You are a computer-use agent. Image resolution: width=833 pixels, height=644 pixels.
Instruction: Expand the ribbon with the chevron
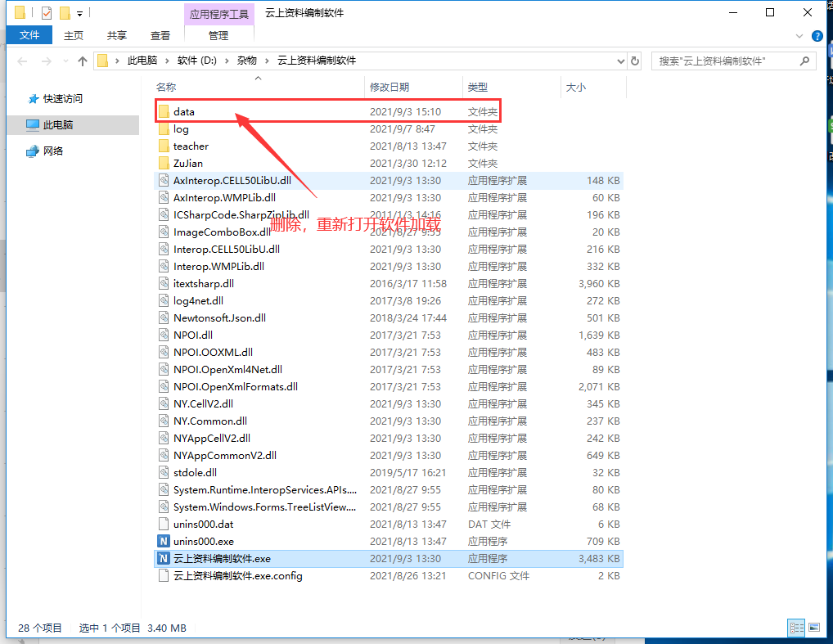799,36
